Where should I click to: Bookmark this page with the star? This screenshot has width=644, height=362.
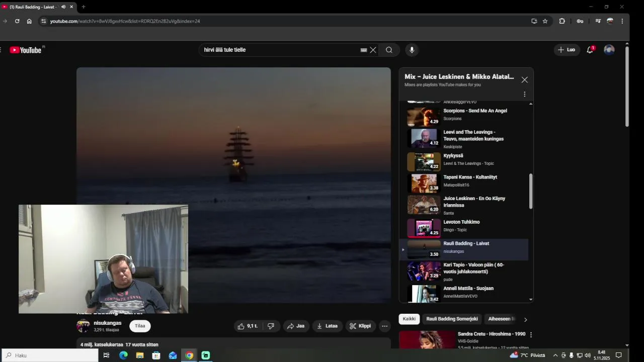pyautogui.click(x=545, y=21)
